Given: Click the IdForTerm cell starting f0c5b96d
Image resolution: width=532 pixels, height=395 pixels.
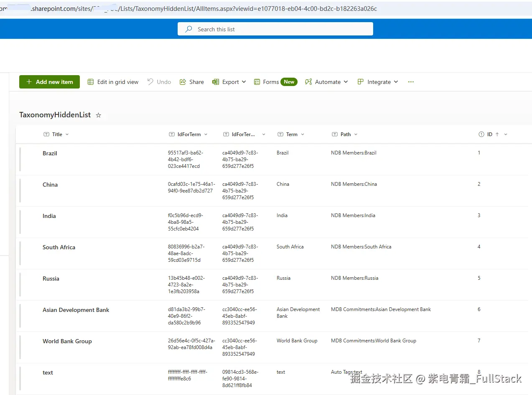Looking at the screenshot, I should [x=186, y=222].
